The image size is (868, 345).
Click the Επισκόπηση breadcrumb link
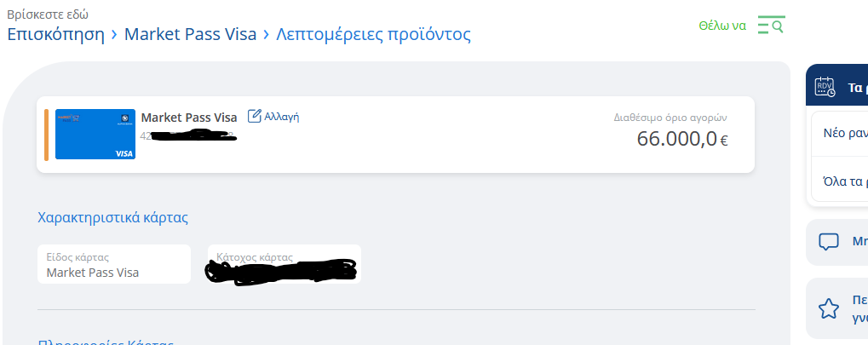pos(56,34)
